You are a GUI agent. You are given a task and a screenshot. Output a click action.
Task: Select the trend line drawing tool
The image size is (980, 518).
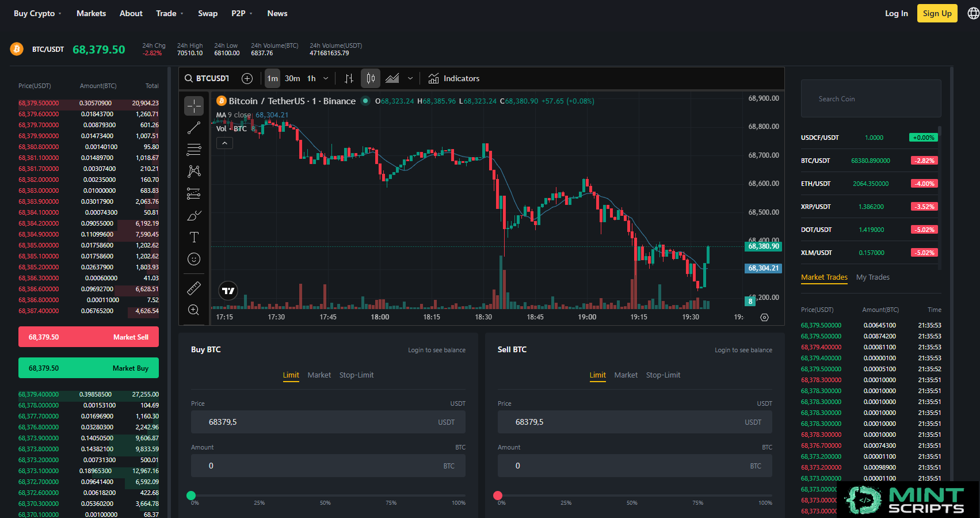194,128
